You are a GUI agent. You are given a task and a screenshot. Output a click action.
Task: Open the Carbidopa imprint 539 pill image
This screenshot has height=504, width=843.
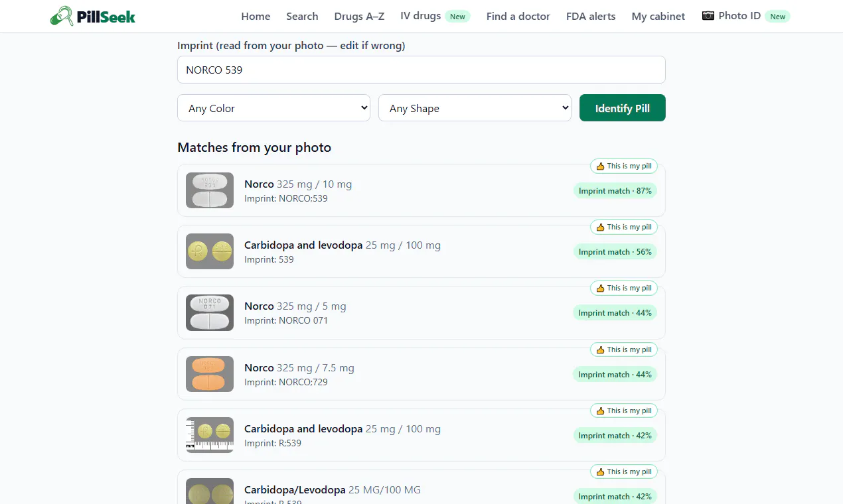pyautogui.click(x=210, y=251)
